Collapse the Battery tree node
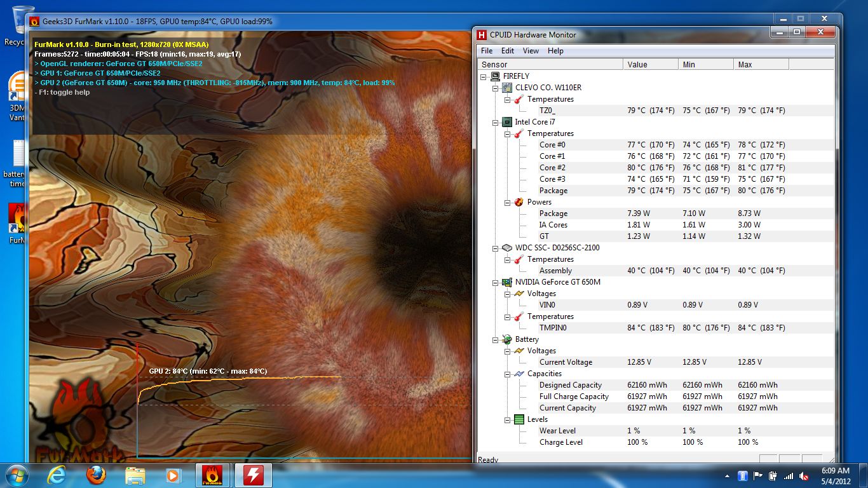The width and height of the screenshot is (868, 488). point(496,339)
